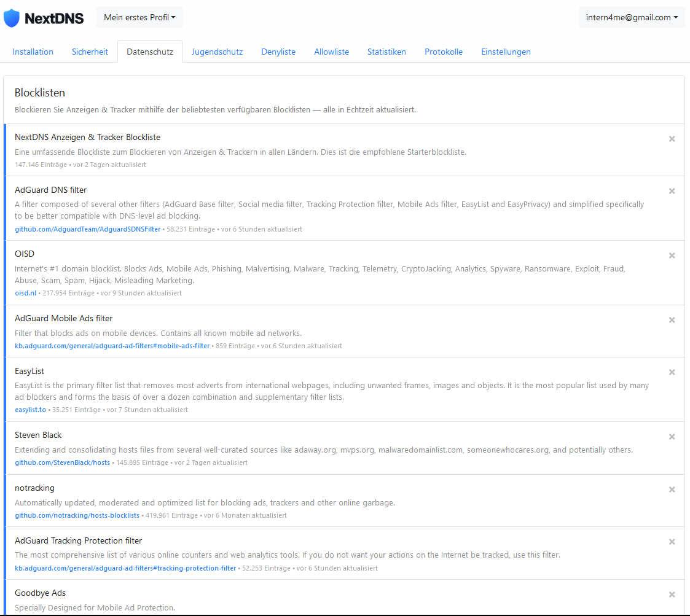
Task: Click the NextDNS Anzeigen & Tracker Blockliste title
Action: tap(88, 138)
